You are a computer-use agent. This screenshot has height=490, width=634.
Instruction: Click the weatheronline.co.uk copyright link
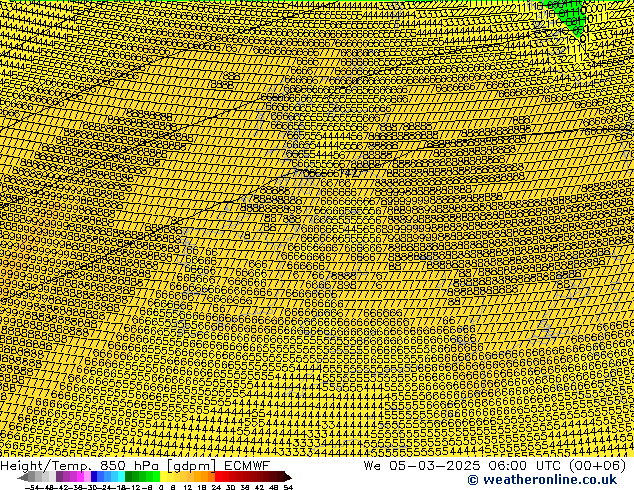[542, 480]
